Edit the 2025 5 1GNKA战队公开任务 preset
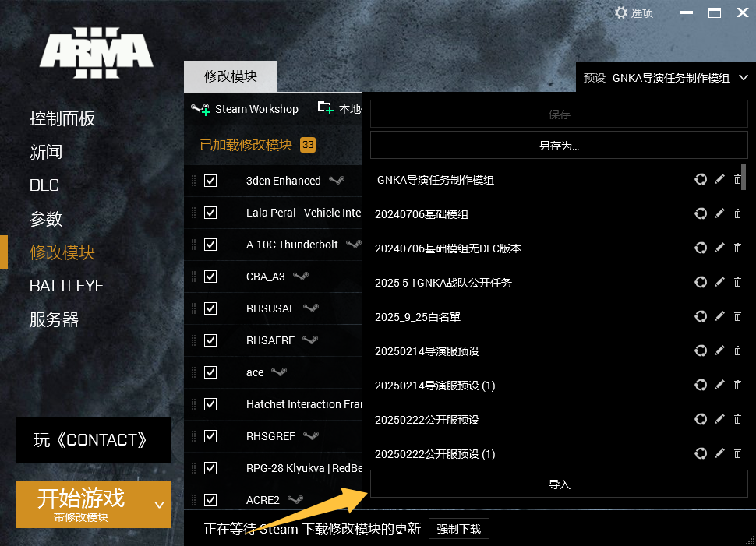This screenshot has width=756, height=546. (x=719, y=282)
